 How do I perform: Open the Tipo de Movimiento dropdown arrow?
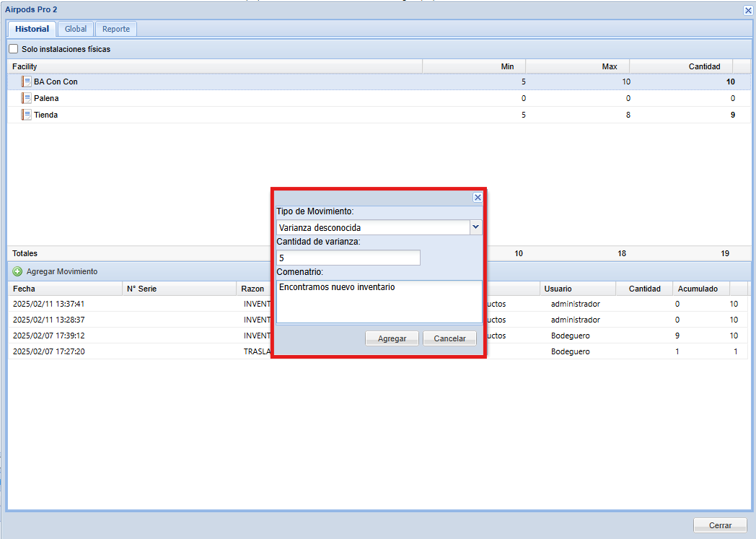point(476,227)
